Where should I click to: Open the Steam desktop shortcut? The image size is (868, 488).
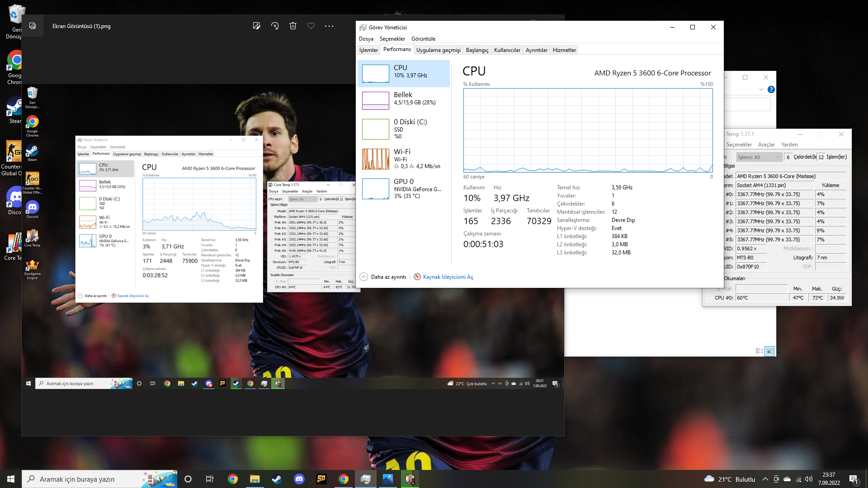point(14,110)
